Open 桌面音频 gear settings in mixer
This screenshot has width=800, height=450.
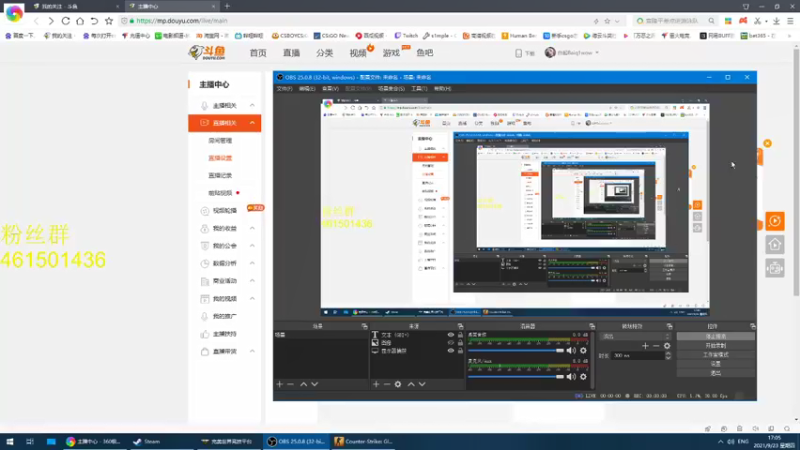coord(583,351)
